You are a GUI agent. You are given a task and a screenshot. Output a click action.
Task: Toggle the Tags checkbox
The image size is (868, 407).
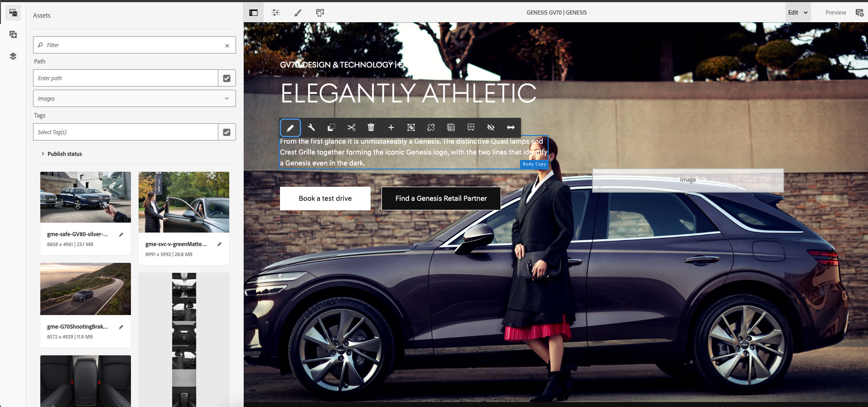227,132
